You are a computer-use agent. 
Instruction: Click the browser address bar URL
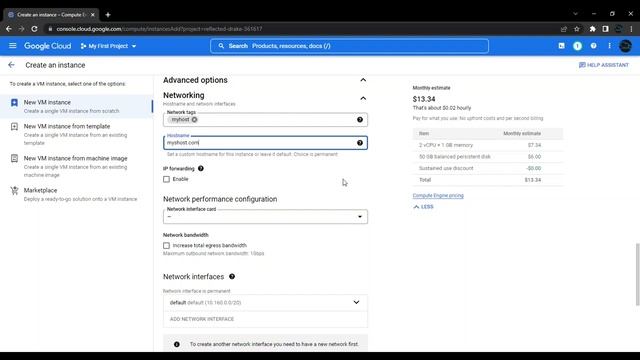(x=159, y=29)
